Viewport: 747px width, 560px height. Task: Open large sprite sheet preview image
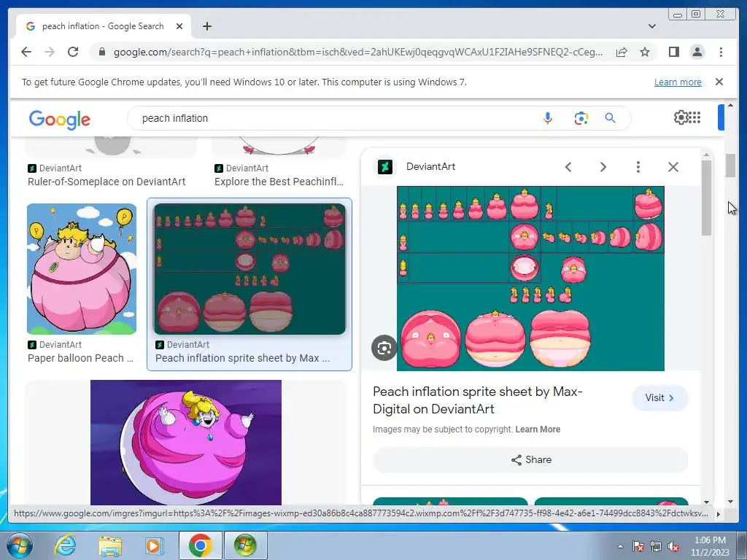(x=530, y=279)
